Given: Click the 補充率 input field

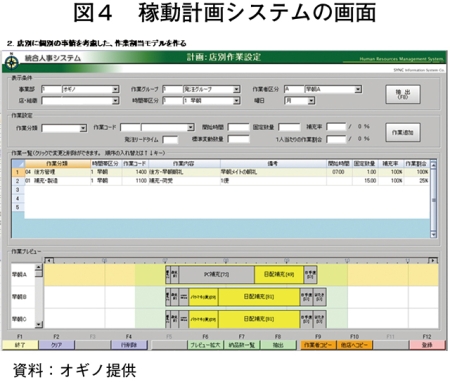Looking at the screenshot, I should (336, 127).
